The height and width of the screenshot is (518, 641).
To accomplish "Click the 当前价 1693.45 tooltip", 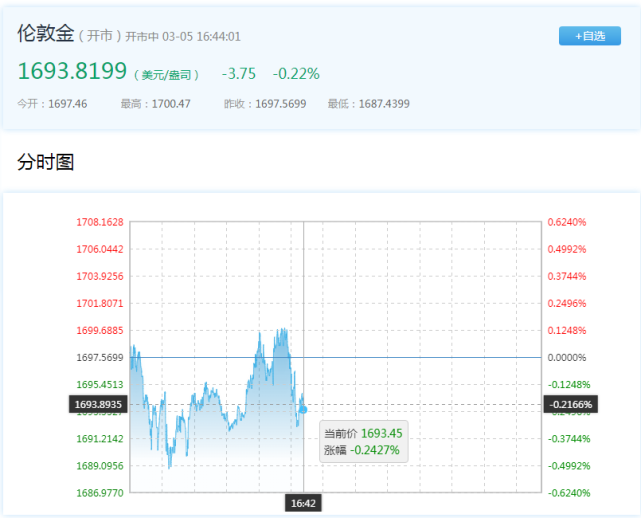I will tap(363, 433).
